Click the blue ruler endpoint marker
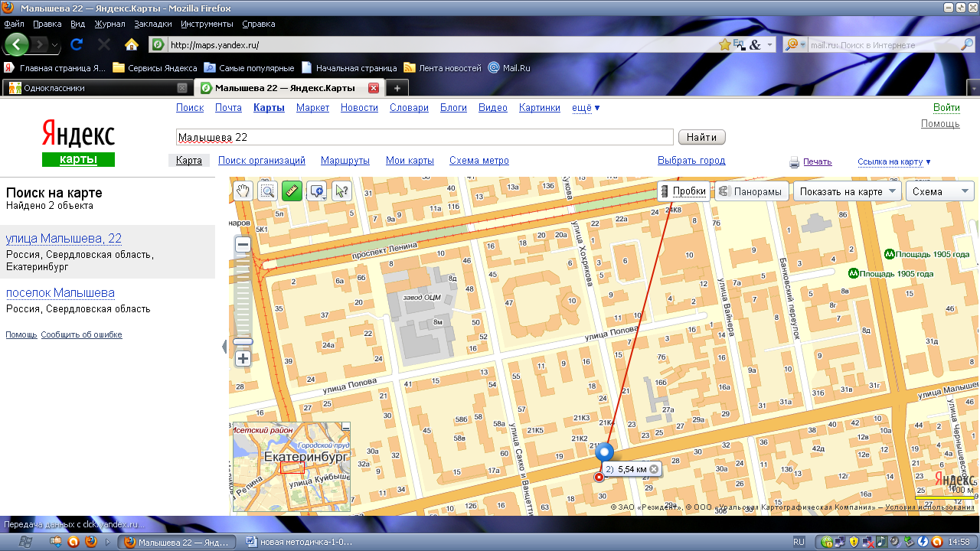This screenshot has height=551, width=980. [605, 452]
